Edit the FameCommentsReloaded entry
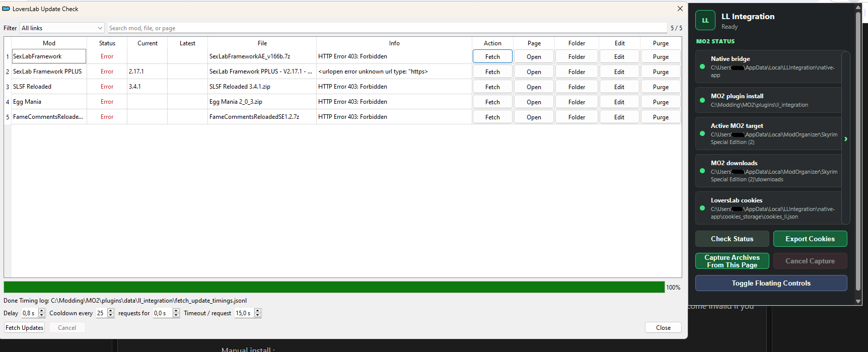868x352 pixels. click(x=619, y=117)
